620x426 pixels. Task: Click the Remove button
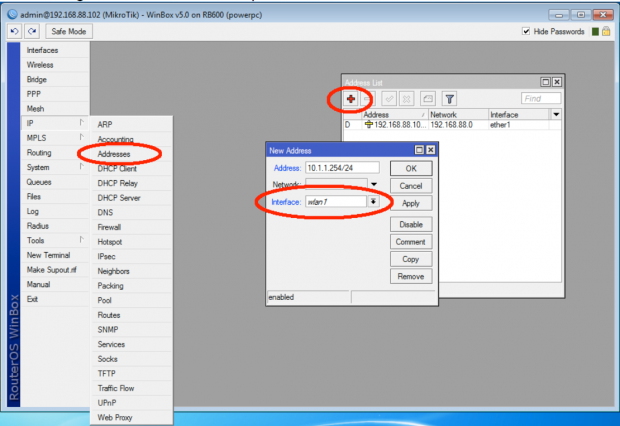tap(411, 276)
